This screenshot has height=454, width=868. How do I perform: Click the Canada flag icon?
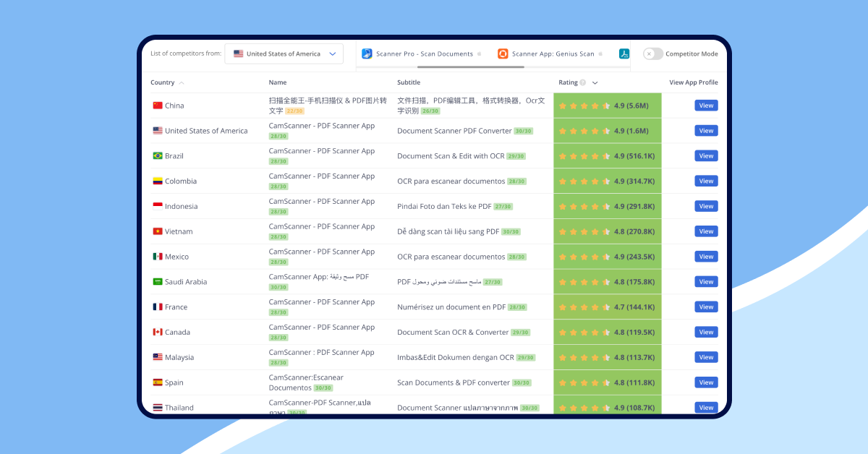(158, 332)
